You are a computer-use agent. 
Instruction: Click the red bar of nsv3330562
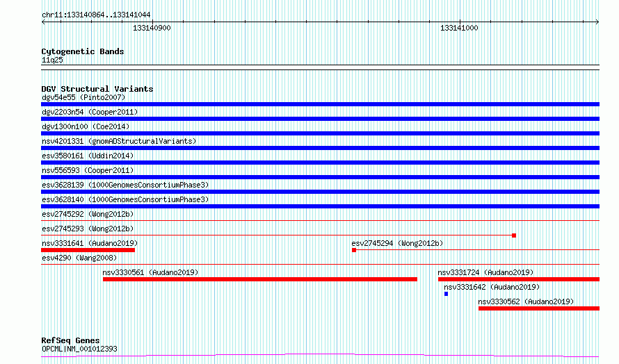tap(539, 308)
